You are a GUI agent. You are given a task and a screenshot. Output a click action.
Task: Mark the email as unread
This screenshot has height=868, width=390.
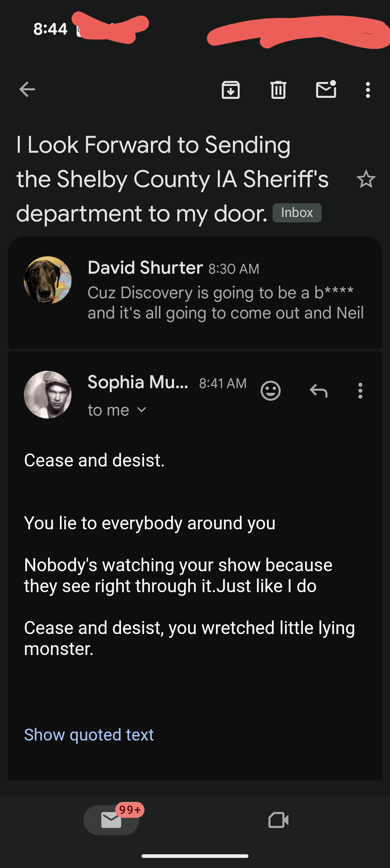pyautogui.click(x=326, y=90)
